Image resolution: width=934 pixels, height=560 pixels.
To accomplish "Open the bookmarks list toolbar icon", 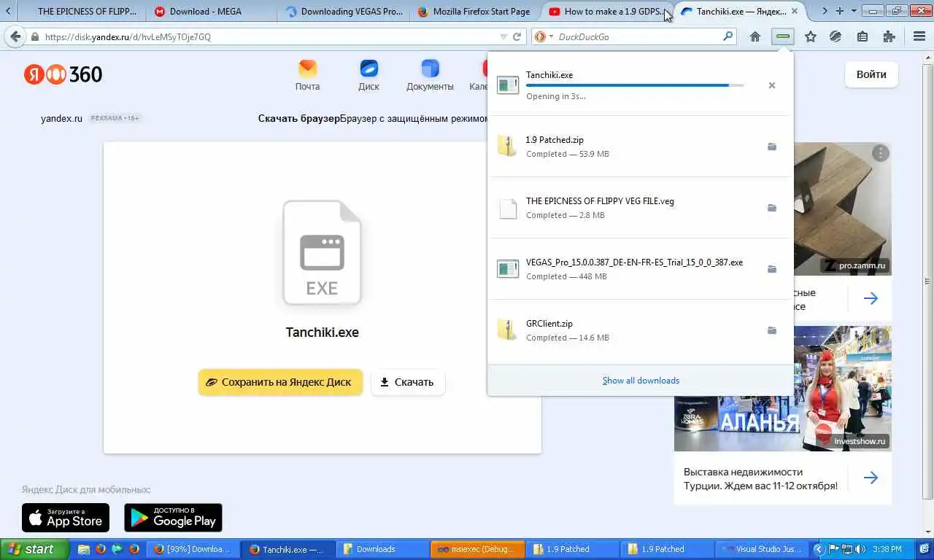I will click(862, 36).
